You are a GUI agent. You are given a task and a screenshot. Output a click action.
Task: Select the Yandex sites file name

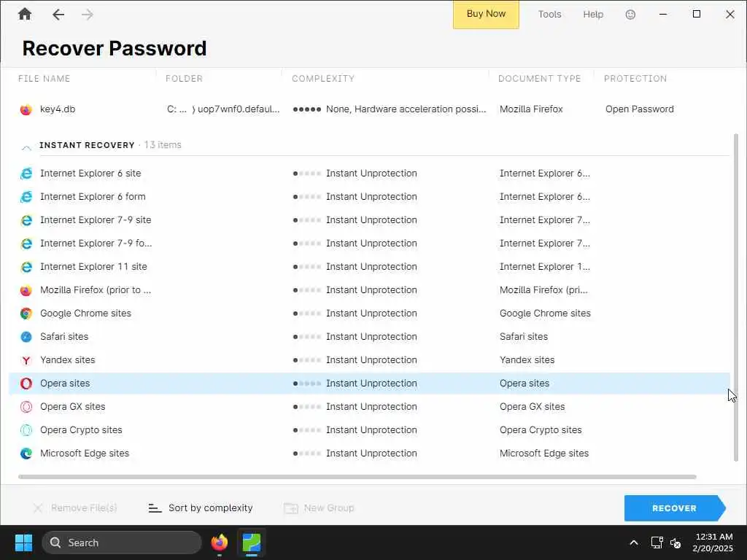(x=68, y=360)
